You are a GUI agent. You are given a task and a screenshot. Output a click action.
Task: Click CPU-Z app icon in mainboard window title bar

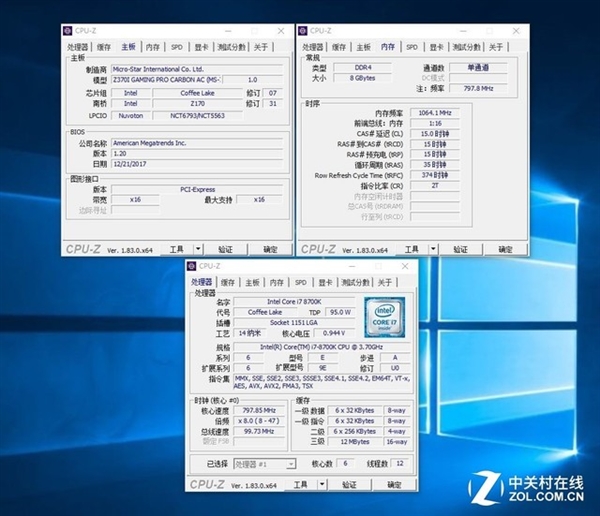[x=68, y=31]
